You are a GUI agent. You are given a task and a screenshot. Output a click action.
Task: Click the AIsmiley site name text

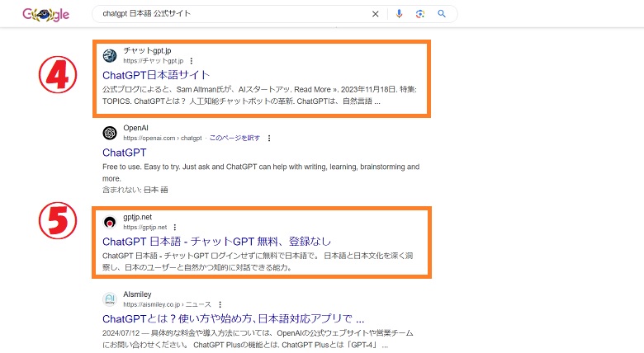137,294
